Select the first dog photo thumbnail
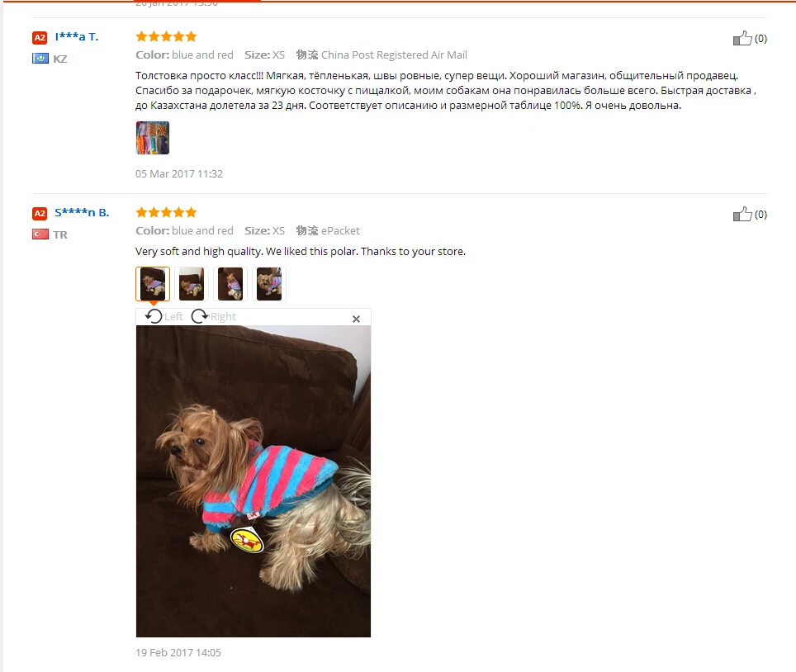 [153, 283]
